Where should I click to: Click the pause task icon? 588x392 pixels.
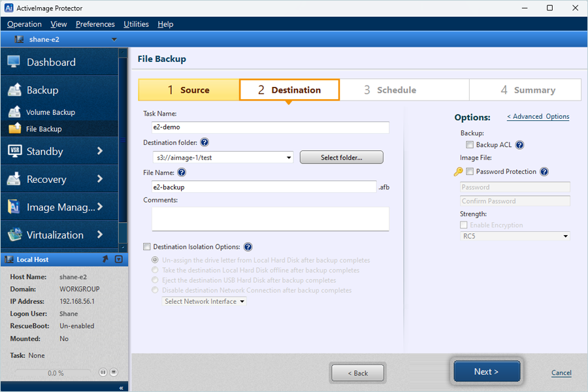tap(103, 372)
